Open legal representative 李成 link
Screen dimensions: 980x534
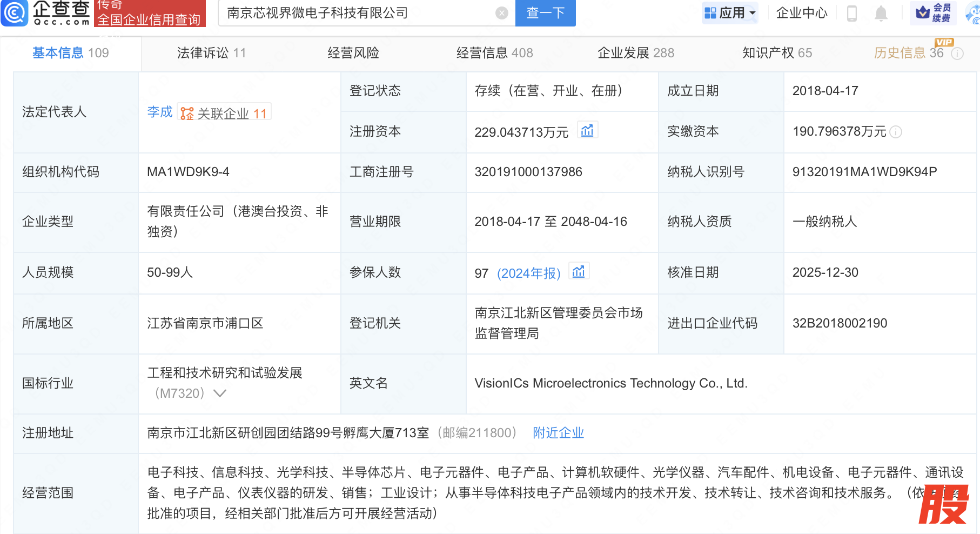[x=160, y=112]
